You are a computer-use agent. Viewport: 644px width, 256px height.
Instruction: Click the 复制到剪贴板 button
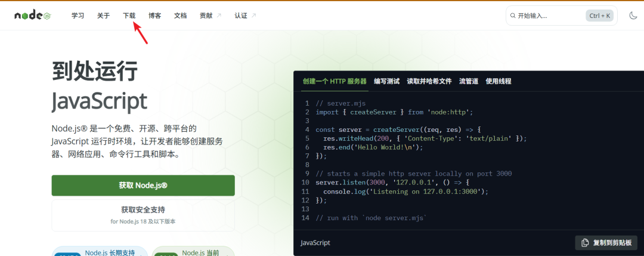tap(606, 242)
